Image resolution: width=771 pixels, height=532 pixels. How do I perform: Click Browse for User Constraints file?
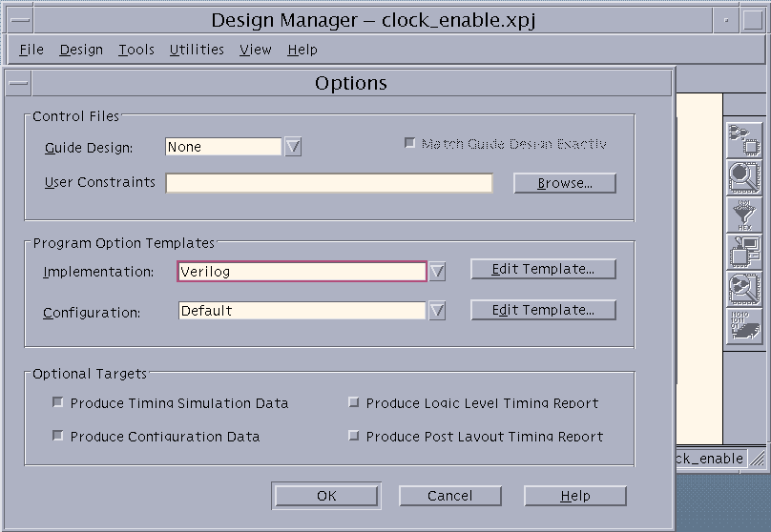564,183
